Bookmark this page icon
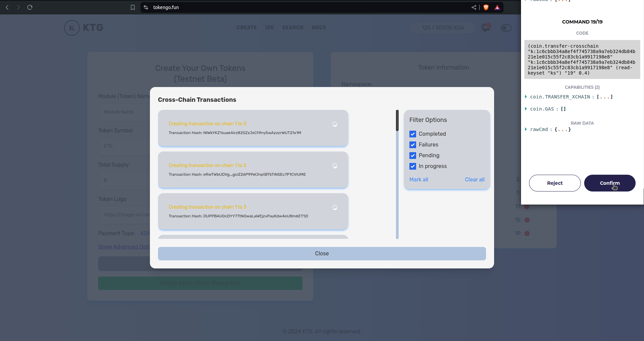644x341 pixels. (x=133, y=7)
